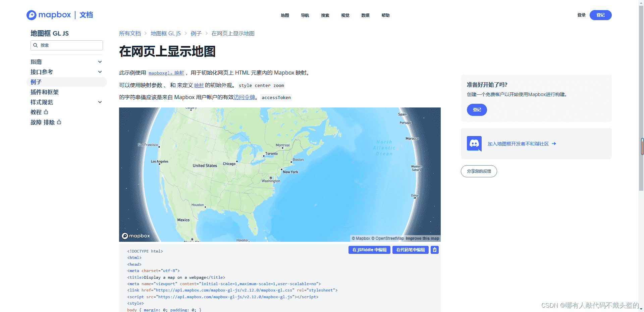Expand the 接口参考 sidebar section
This screenshot has height=312, width=644.
point(100,72)
